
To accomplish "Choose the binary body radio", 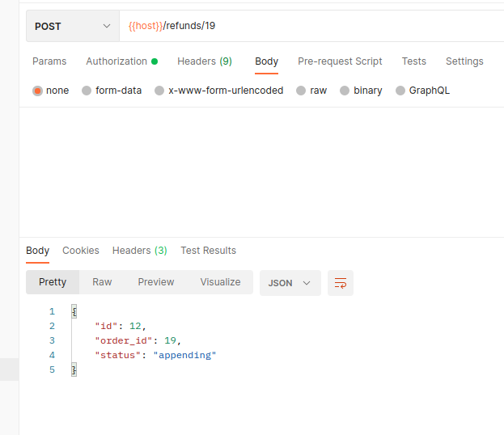I will [x=345, y=91].
